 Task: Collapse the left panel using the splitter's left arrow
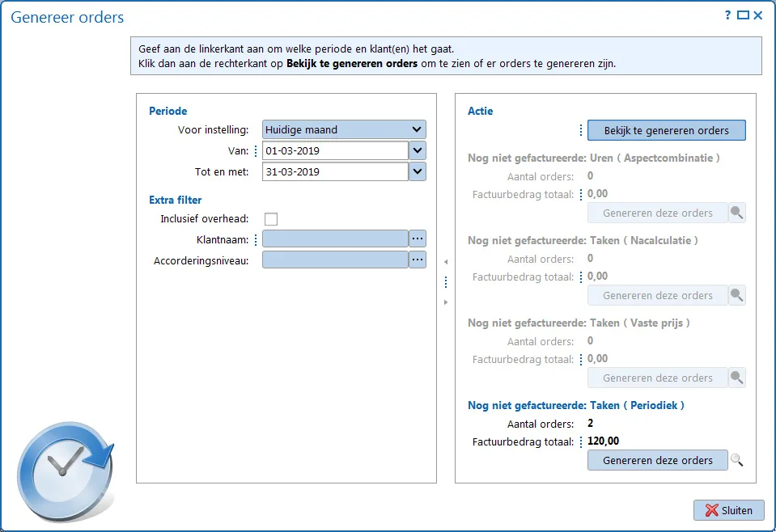pyautogui.click(x=446, y=262)
